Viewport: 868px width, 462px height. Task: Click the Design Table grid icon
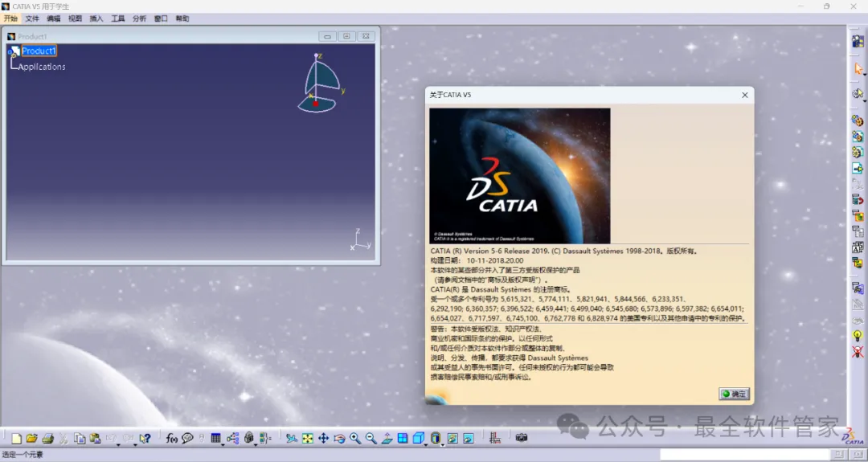[x=215, y=438]
